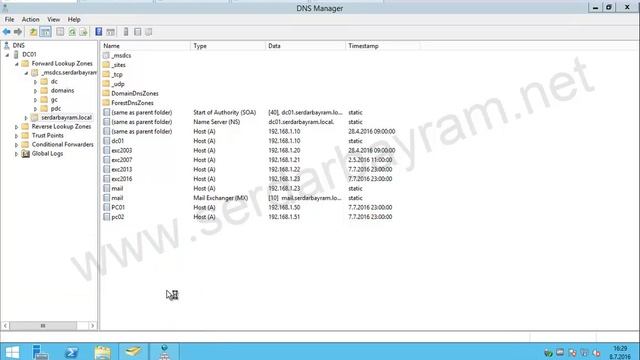Collapse the _msdcs.serdarbayram zone node
This screenshot has height=360, width=640.
26,73
